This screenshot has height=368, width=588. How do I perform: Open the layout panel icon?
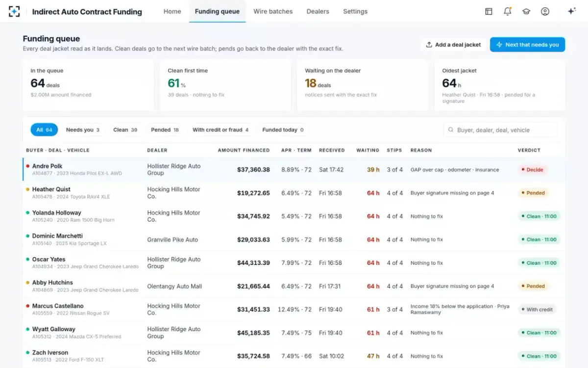[489, 11]
